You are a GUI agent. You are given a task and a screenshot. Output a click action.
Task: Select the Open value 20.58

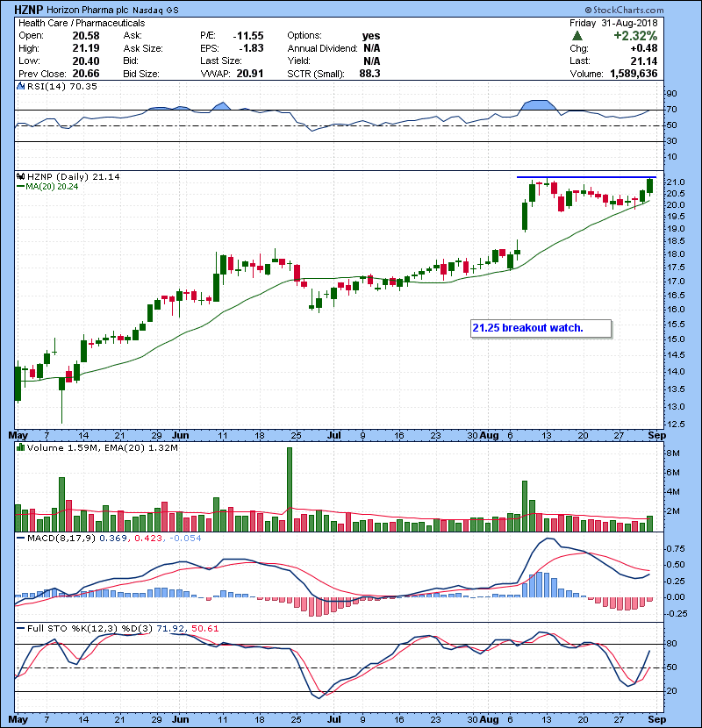(86, 36)
